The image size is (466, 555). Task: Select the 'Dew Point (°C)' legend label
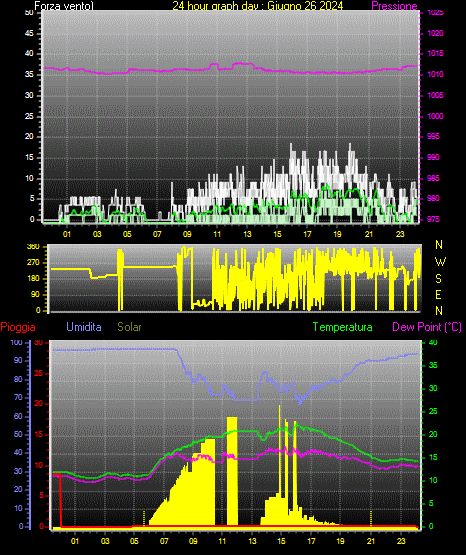427,327
